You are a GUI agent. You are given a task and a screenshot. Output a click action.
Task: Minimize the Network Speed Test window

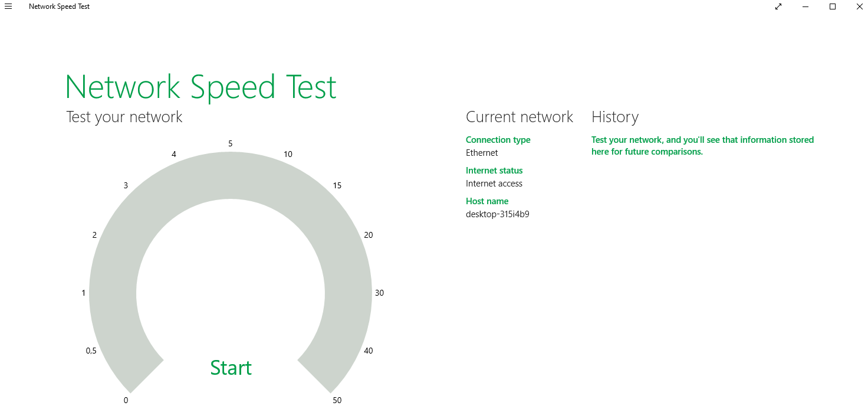tap(805, 6)
